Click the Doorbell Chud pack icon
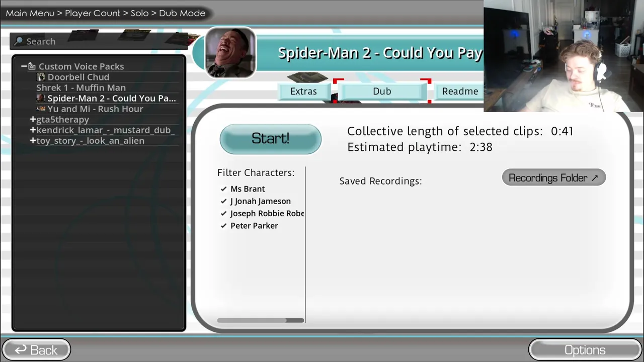The width and height of the screenshot is (644, 362). pos(41,77)
